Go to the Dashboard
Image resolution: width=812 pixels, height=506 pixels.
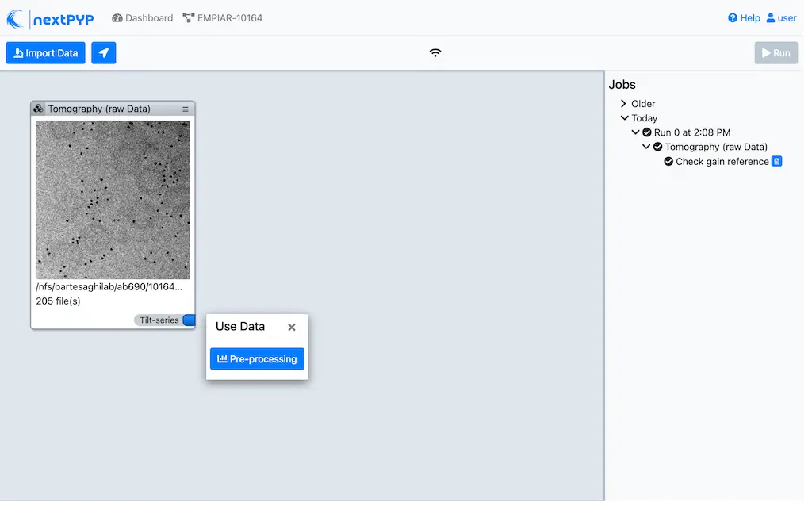coord(142,17)
